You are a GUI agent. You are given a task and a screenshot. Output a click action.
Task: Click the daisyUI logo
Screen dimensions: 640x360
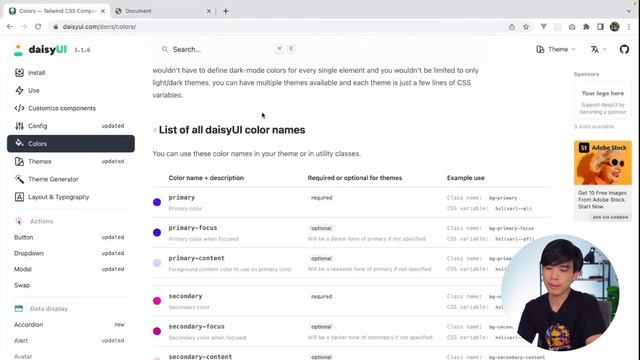(x=40, y=50)
